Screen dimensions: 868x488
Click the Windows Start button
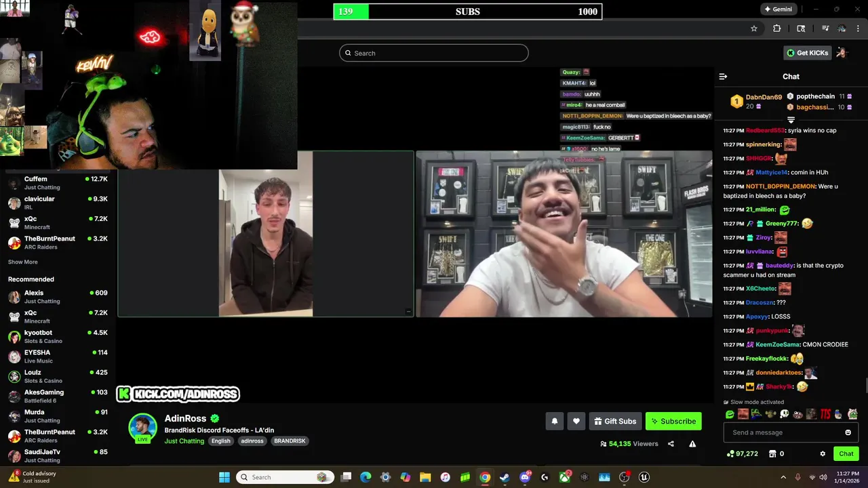[x=224, y=477]
